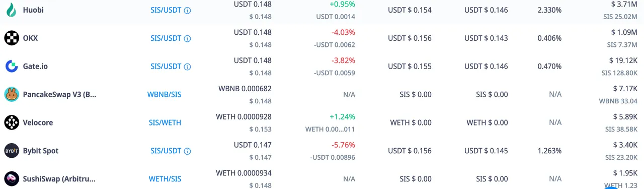
Task: Open the Huobi SIS/USDT pair link
Action: 166,10
